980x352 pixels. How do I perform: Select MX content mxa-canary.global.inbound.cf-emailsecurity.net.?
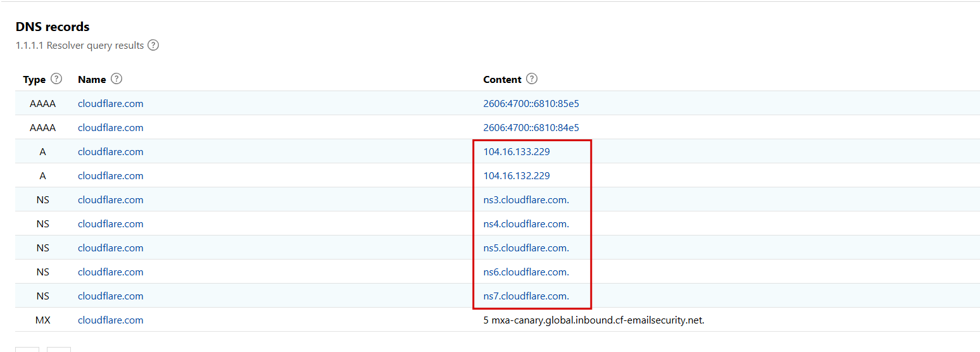pos(594,320)
